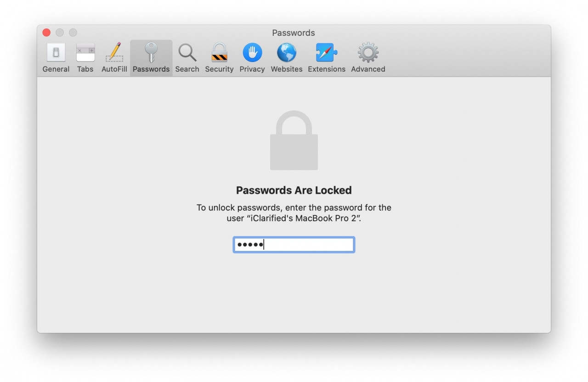
Task: Click the disabled zoom window button
Action: pyautogui.click(x=73, y=33)
